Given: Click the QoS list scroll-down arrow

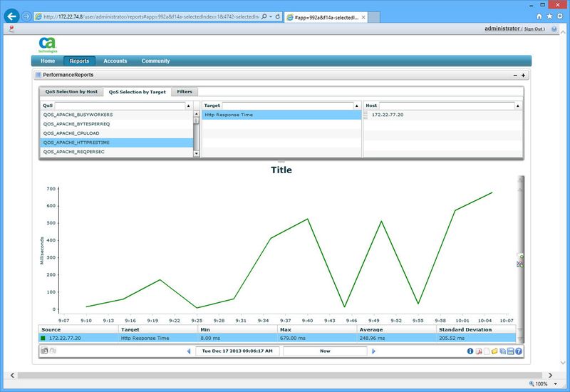Looking at the screenshot, I should point(197,154).
